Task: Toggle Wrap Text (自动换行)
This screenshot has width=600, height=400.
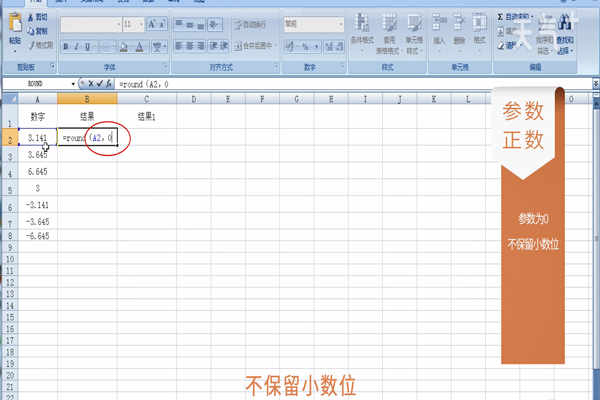Action: pyautogui.click(x=250, y=24)
